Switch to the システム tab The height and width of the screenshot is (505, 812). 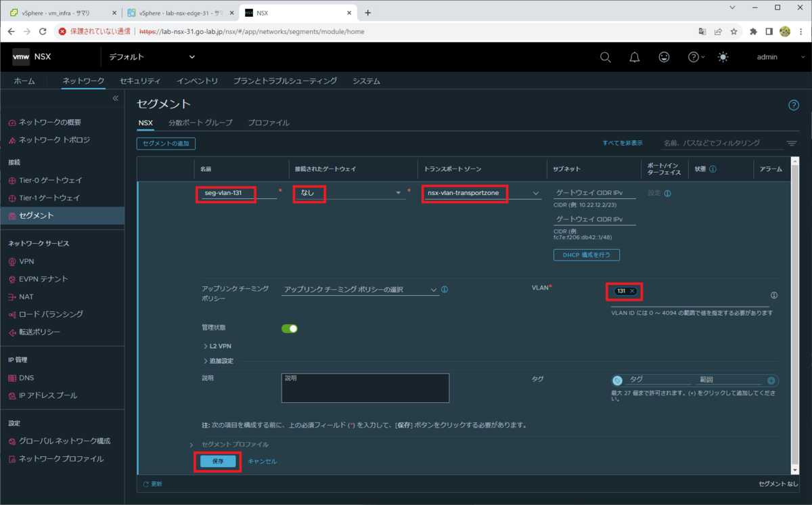(366, 81)
